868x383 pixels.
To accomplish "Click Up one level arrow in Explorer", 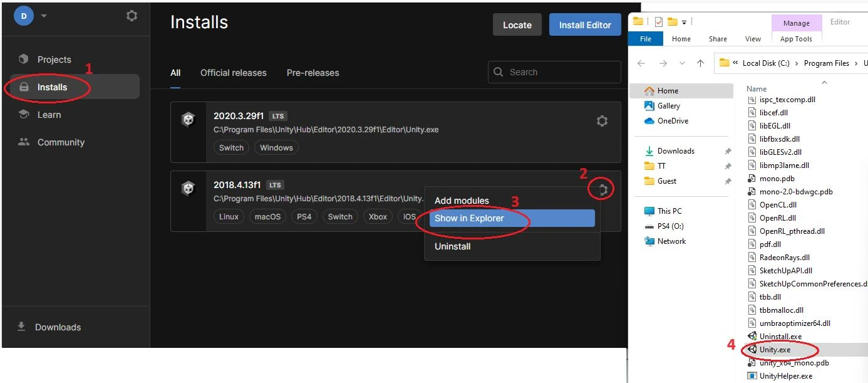I will tap(701, 63).
